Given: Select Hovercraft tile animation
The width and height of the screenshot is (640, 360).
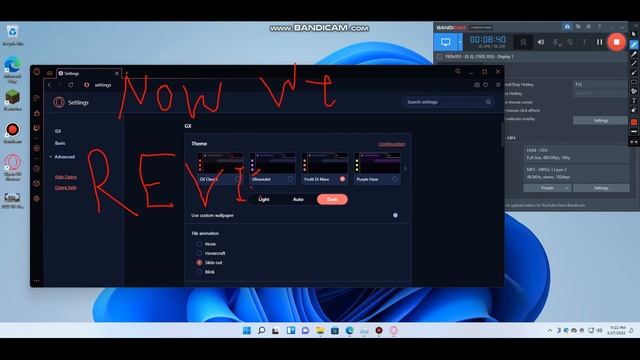Looking at the screenshot, I should pos(199,253).
